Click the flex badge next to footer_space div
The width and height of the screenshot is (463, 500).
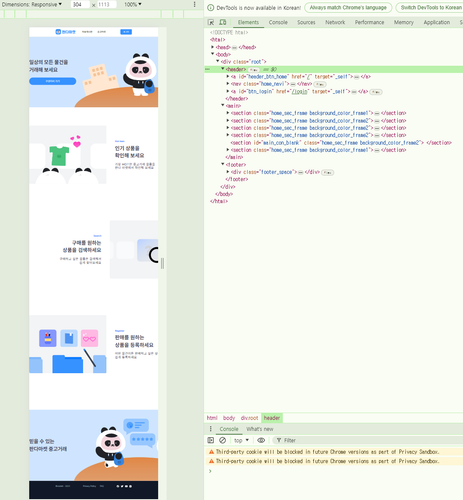tap(328, 173)
